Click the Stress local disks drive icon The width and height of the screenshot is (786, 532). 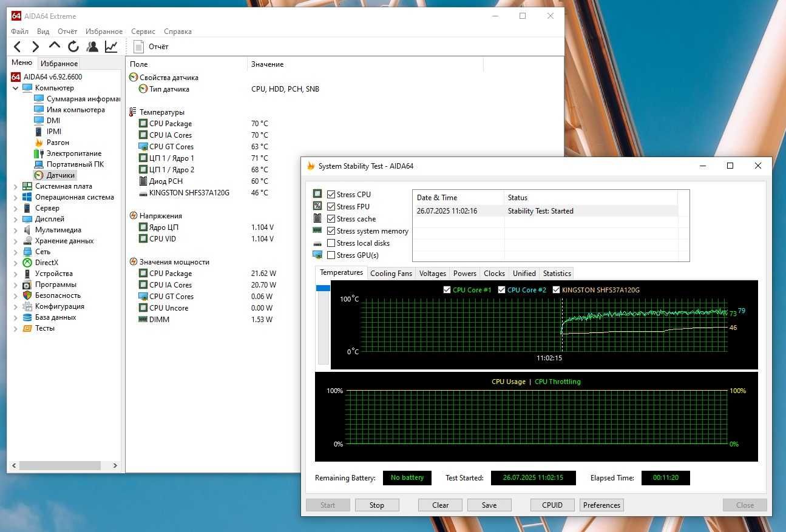[x=317, y=243]
